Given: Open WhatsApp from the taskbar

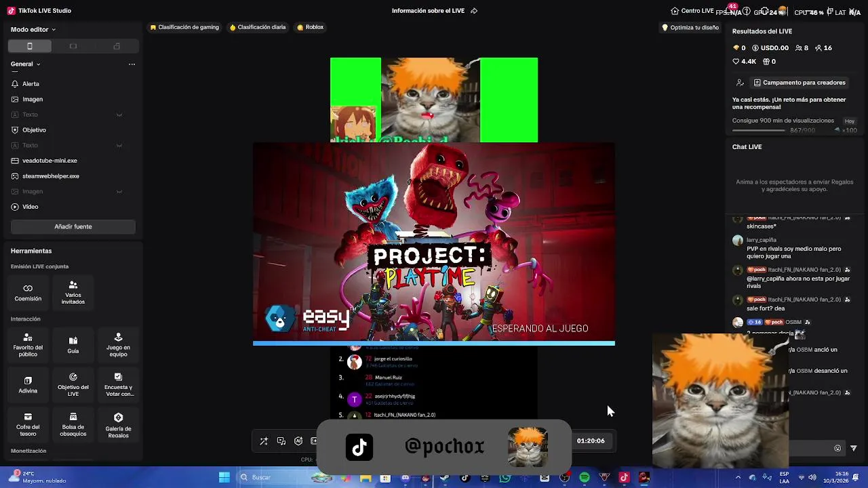Looking at the screenshot, I should 505,478.
